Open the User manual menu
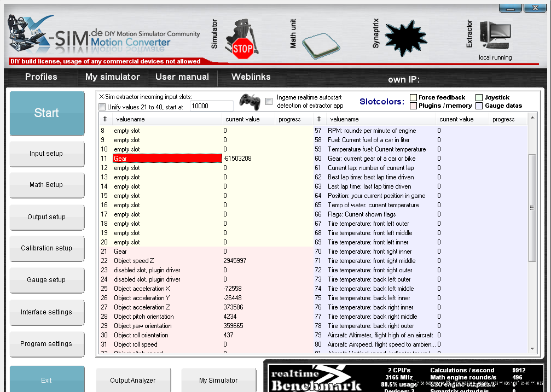 click(182, 77)
